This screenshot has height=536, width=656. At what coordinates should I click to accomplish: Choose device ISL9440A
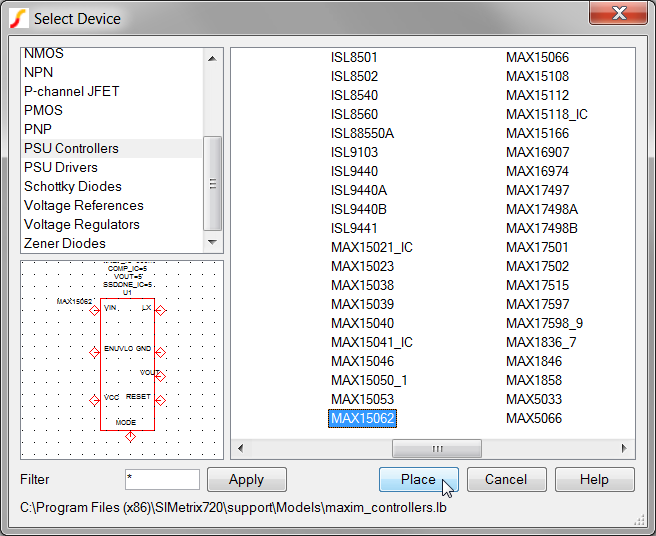(x=359, y=190)
